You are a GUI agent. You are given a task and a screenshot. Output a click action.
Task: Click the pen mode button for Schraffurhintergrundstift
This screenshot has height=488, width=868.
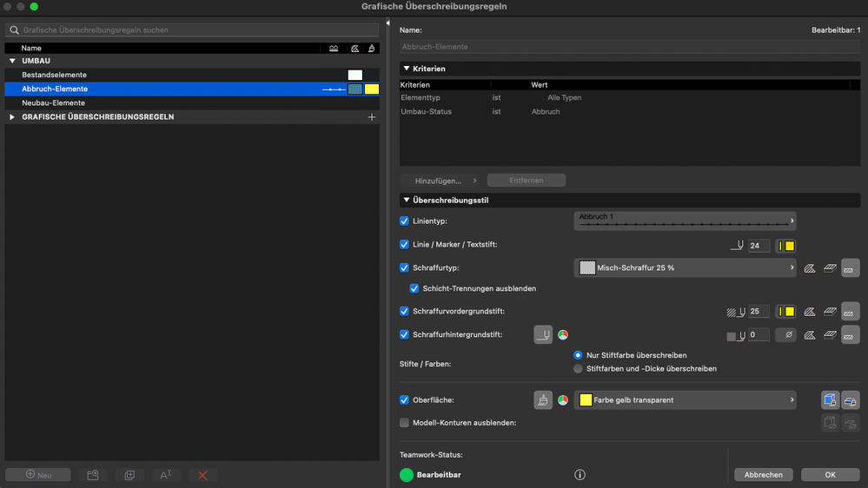click(543, 334)
